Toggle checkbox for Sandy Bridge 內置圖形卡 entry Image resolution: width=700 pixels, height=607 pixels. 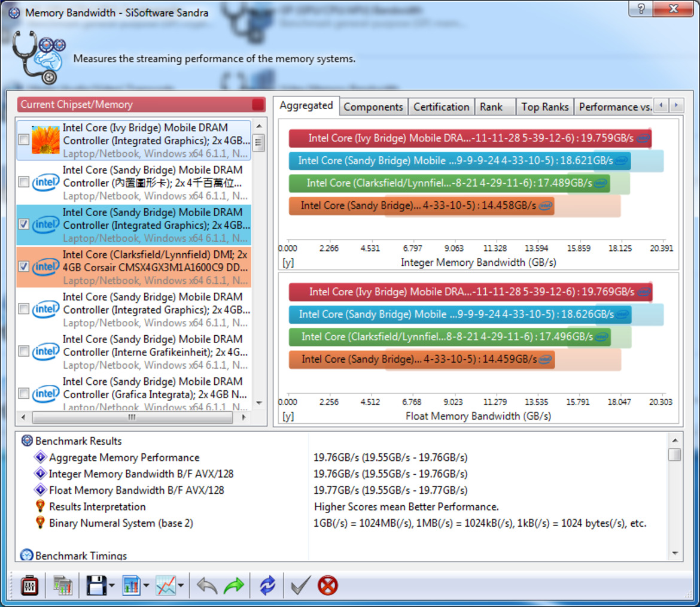24,182
